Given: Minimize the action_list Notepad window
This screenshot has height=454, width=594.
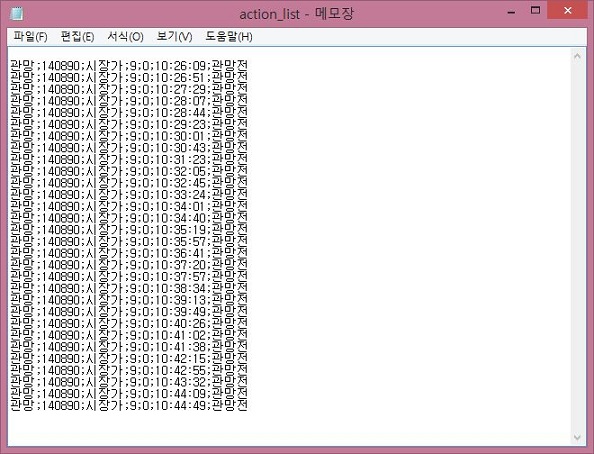Looking at the screenshot, I should 511,11.
